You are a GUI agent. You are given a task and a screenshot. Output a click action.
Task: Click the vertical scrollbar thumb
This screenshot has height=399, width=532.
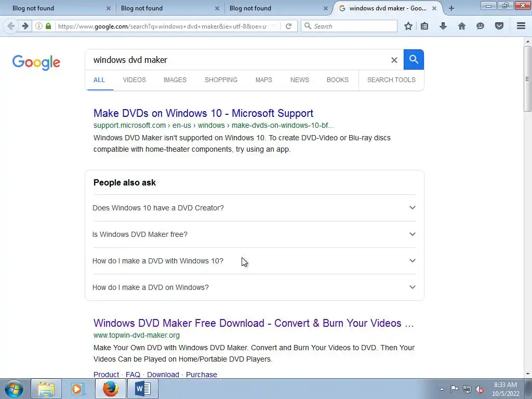point(527,79)
